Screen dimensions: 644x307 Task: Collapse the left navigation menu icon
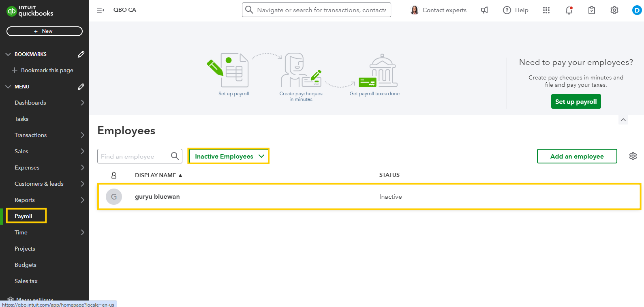101,10
